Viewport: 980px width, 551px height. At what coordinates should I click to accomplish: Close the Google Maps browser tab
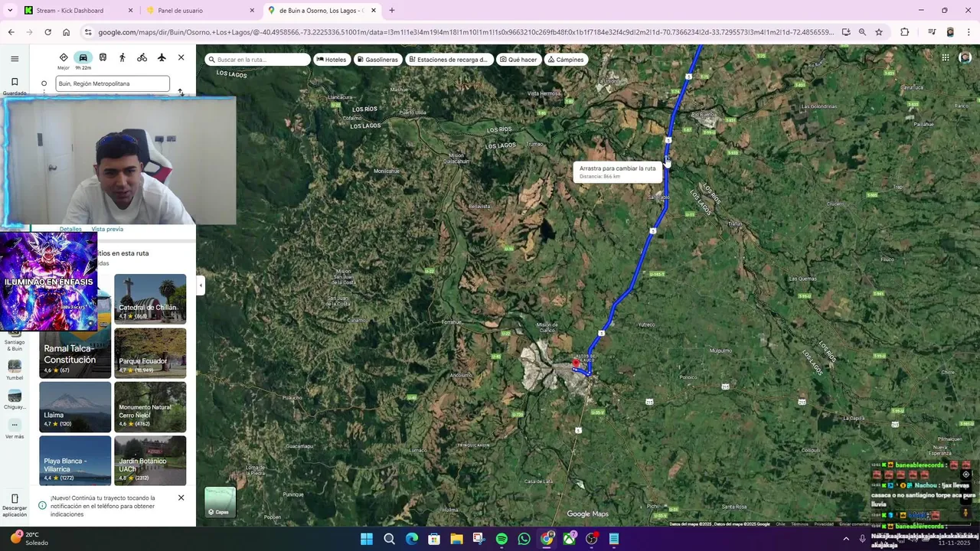click(x=374, y=11)
